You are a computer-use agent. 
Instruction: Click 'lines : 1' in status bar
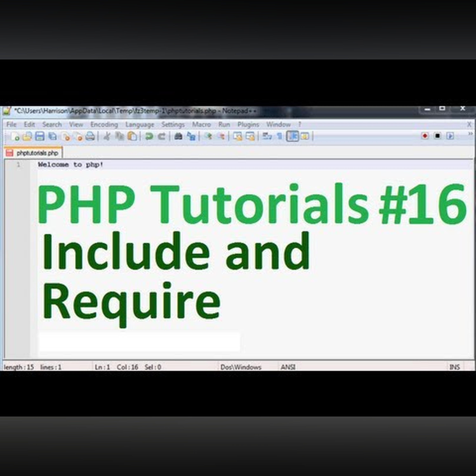(x=51, y=367)
